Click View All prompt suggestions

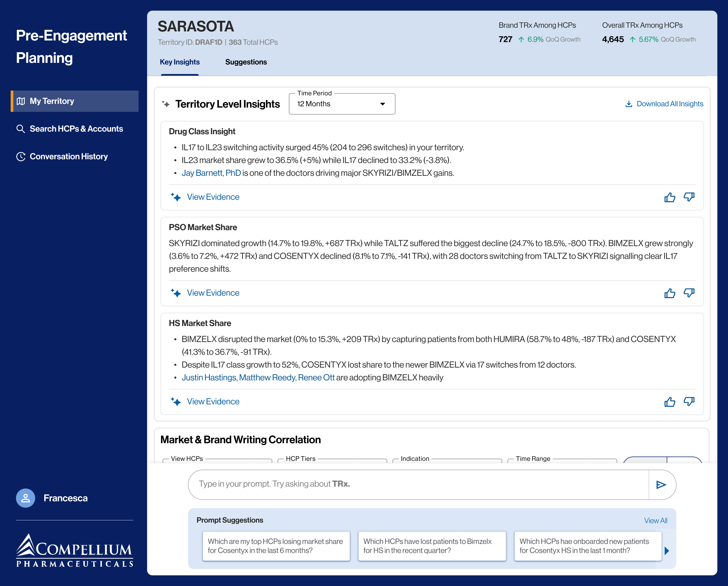[x=656, y=520]
